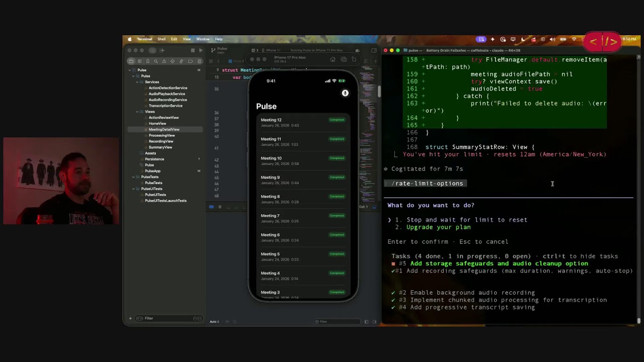Screen dimensions: 644x362
Task: Click the Simulator screenshot camera icon
Action: click(x=344, y=59)
